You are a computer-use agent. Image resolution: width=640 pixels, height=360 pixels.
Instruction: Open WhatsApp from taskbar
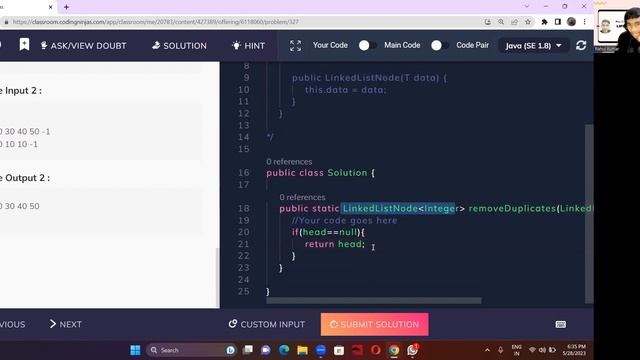click(412, 350)
